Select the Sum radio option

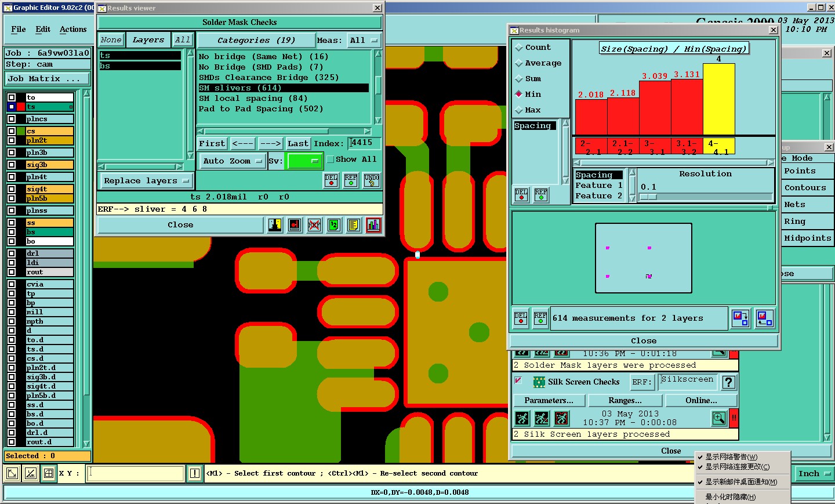(519, 79)
